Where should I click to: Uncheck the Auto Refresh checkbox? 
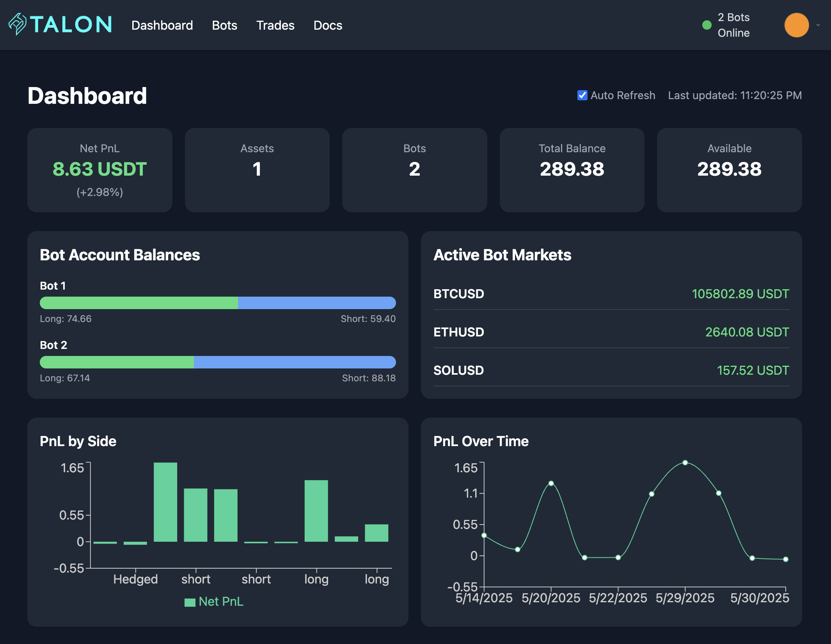pyautogui.click(x=582, y=95)
